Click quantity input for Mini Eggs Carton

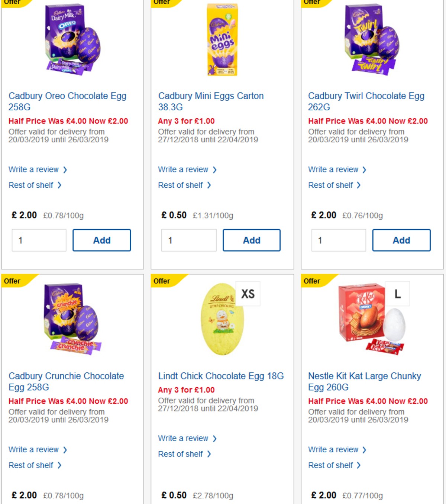click(x=189, y=240)
